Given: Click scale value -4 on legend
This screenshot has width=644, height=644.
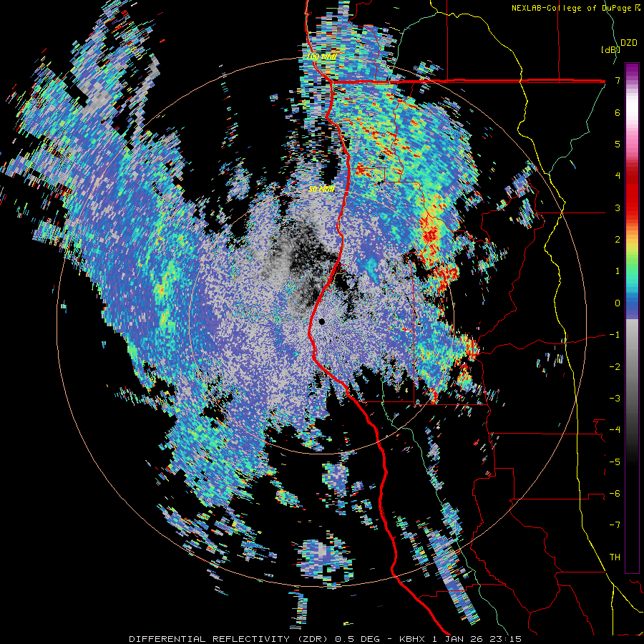Looking at the screenshot, I should (615, 430).
